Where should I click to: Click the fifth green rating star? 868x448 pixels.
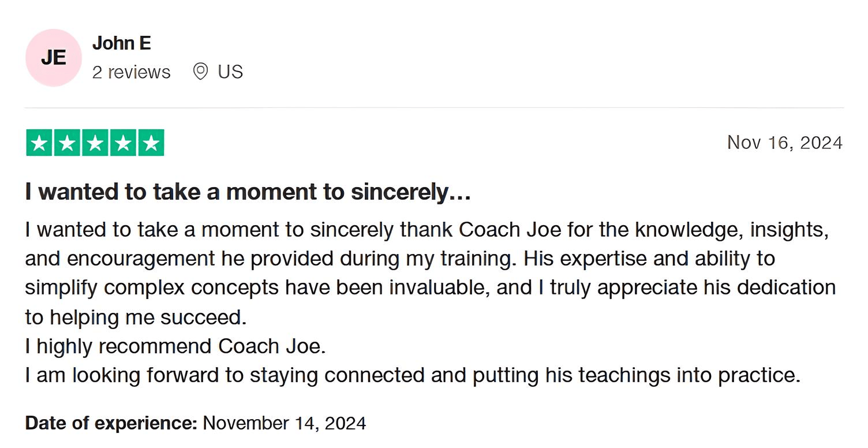tap(151, 143)
